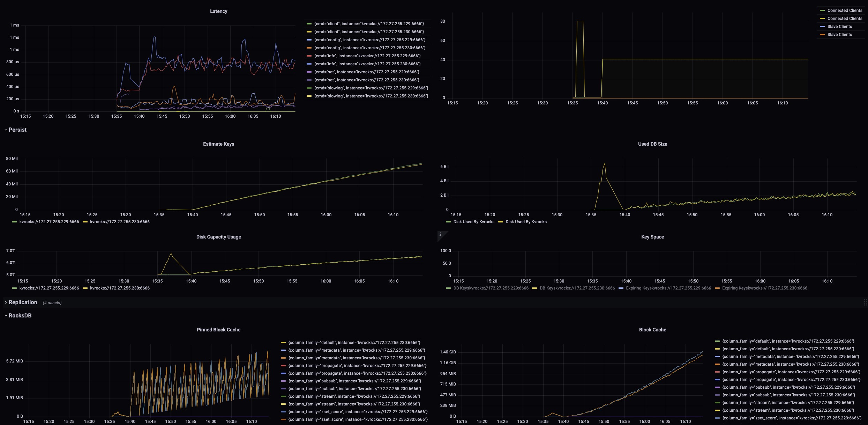Collapse the Persist row chevron

pyautogui.click(x=6, y=130)
